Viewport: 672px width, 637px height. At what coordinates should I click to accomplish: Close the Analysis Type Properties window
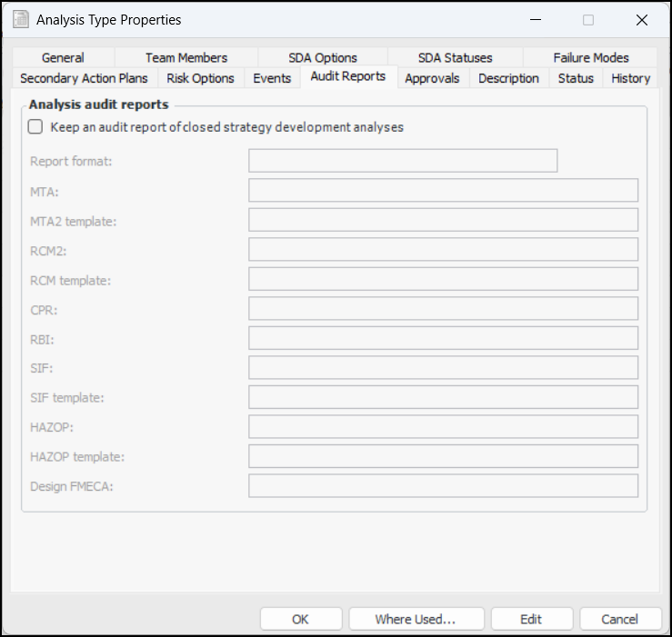642,20
